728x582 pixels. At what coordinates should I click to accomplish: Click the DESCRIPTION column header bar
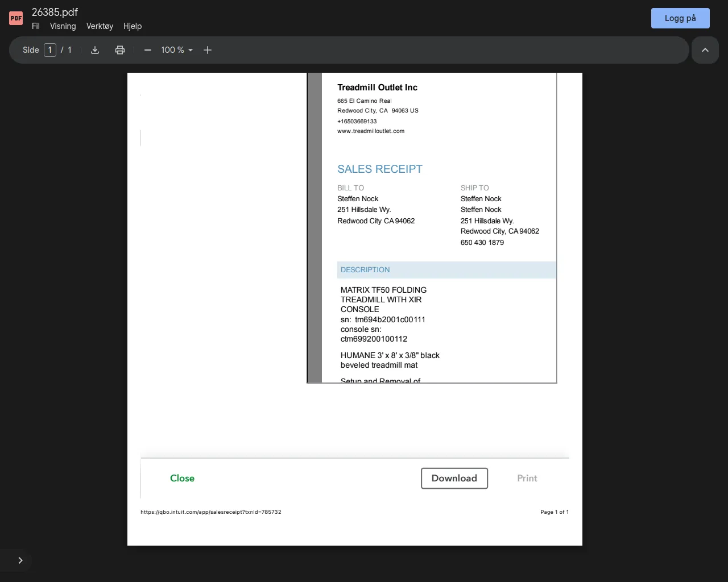click(446, 270)
